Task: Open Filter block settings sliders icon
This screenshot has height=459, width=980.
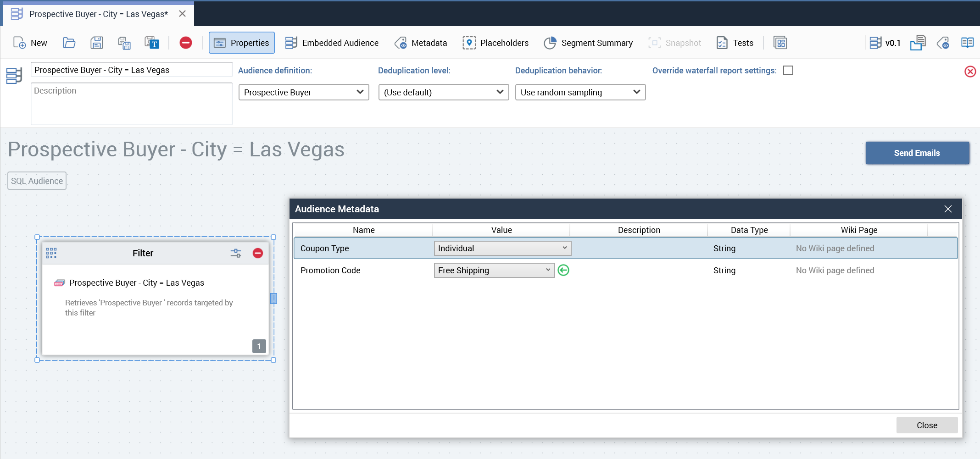Action: click(235, 253)
